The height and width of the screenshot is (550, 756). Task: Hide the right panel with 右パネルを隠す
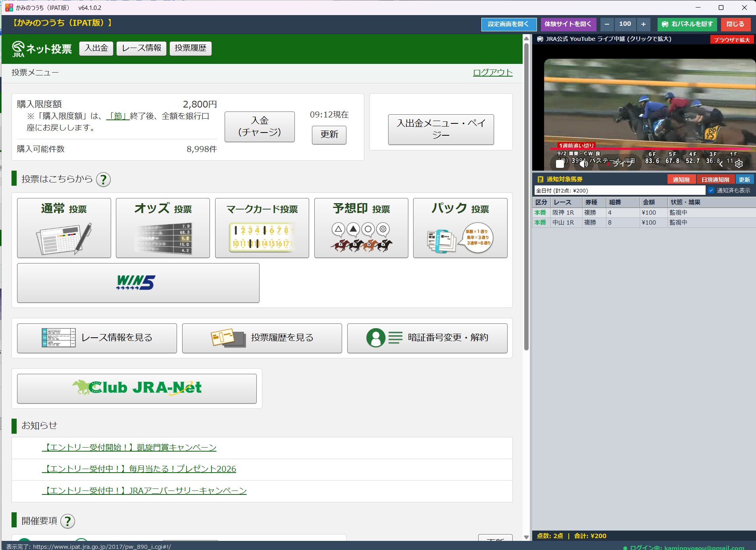click(687, 24)
